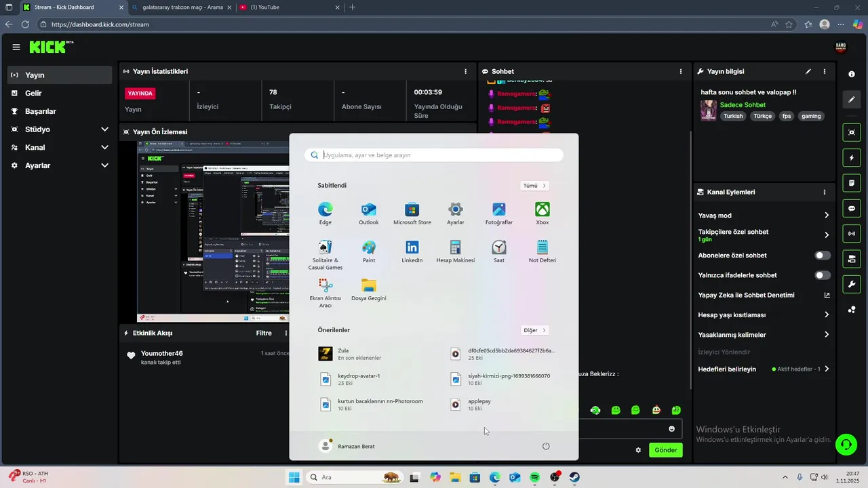Open the Saat clock app
This screenshot has height=488, width=868.
pyautogui.click(x=499, y=251)
